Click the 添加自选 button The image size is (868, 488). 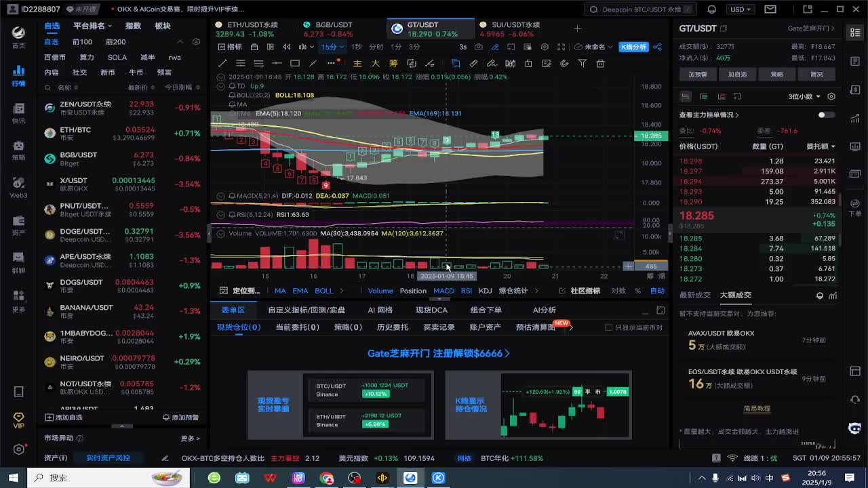64,418
